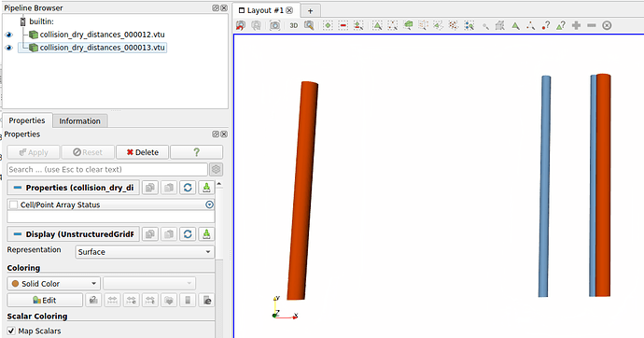Image resolution: width=644 pixels, height=338 pixels.
Task: Click the zoom to box magnifier icon
Action: point(309,25)
